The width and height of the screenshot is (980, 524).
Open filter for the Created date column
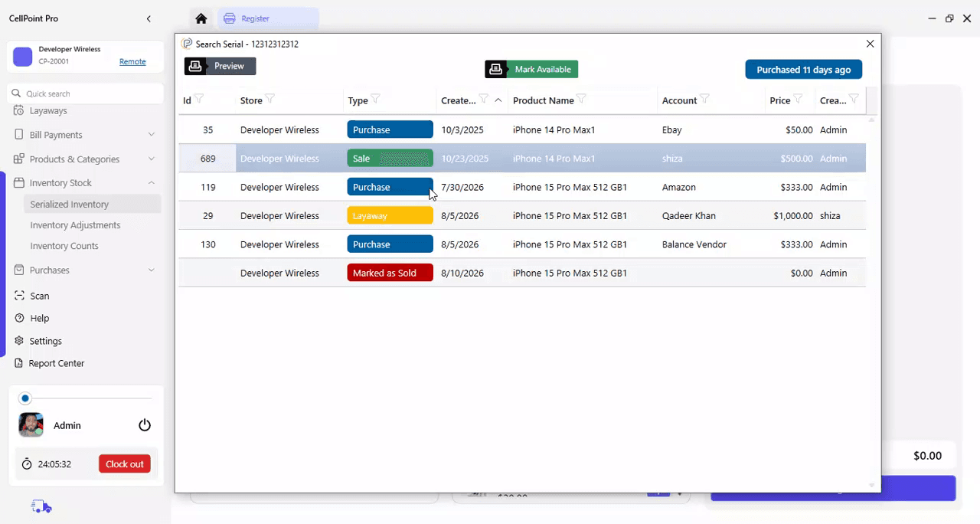[x=483, y=99]
